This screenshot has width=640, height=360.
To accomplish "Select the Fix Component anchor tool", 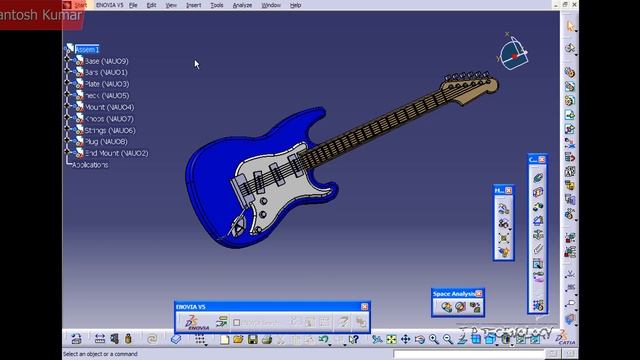I will 538,235.
